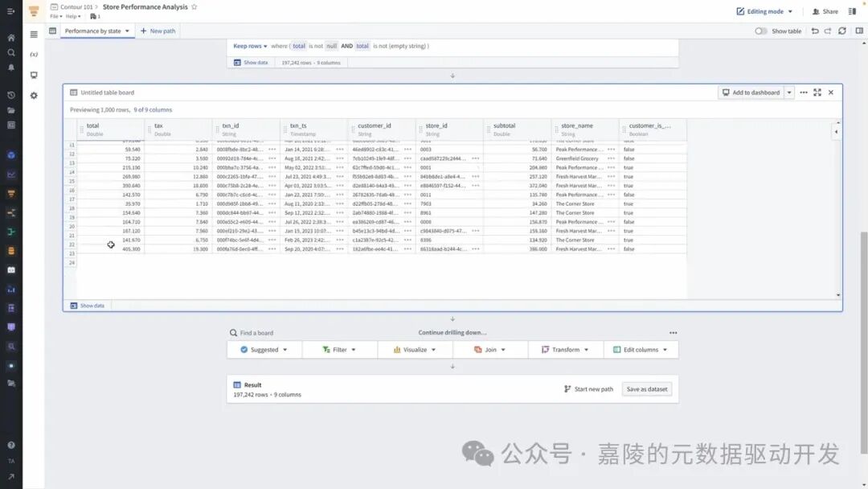The height and width of the screenshot is (489, 868).
Task: Open the parameters (x) panel
Action: click(x=34, y=54)
